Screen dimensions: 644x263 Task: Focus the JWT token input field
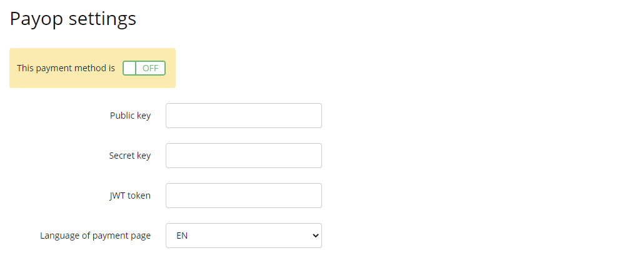coord(244,196)
